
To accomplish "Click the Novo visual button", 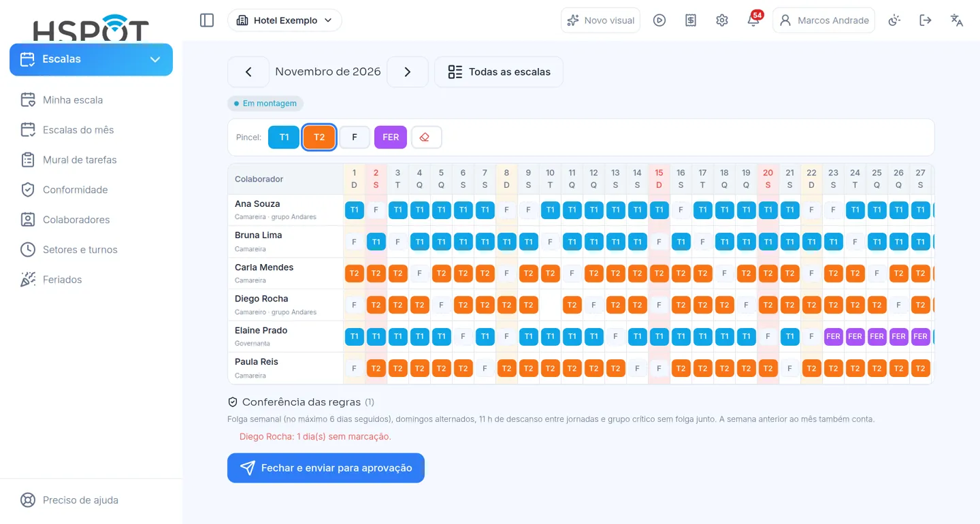I will pyautogui.click(x=601, y=20).
